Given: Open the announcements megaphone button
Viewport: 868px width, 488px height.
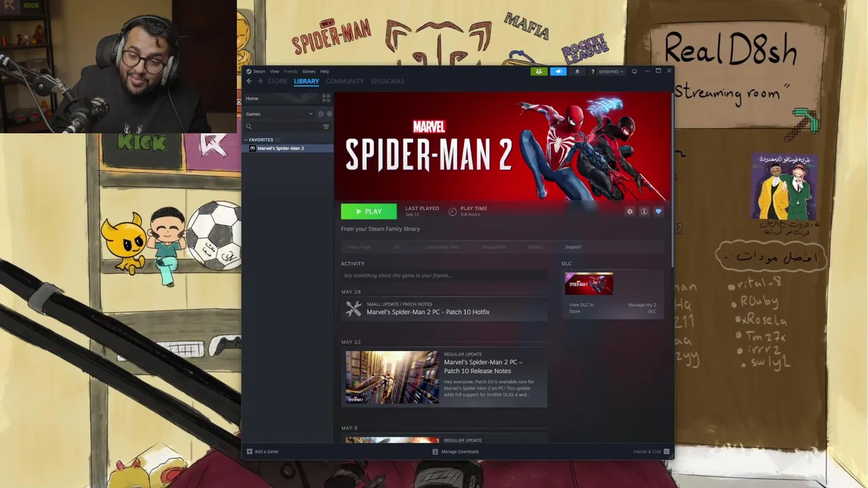Looking at the screenshot, I should 558,71.
